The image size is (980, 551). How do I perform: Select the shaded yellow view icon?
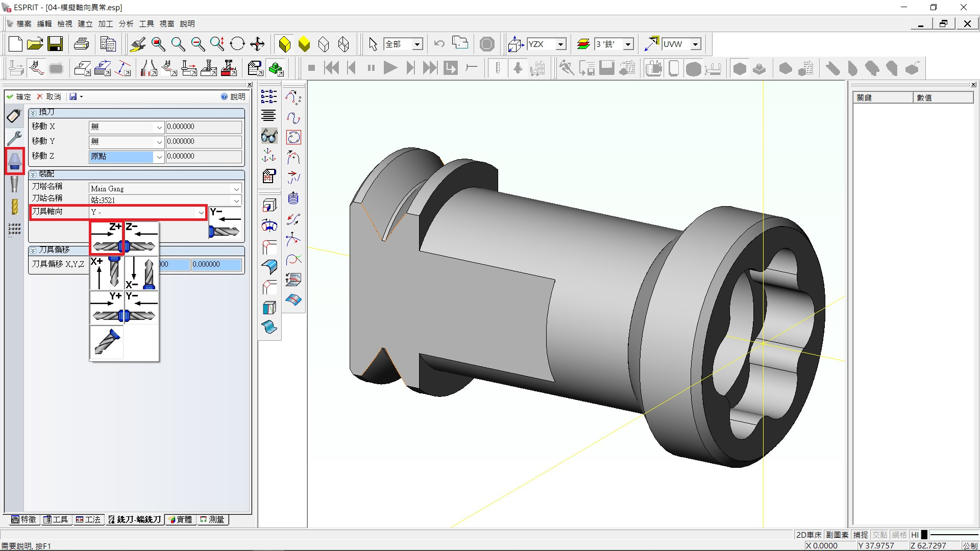pyautogui.click(x=304, y=44)
